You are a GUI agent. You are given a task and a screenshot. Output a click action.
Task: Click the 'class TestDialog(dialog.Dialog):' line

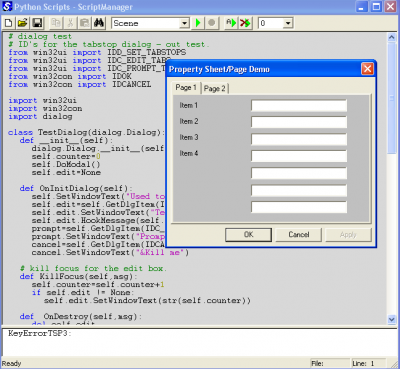86,132
